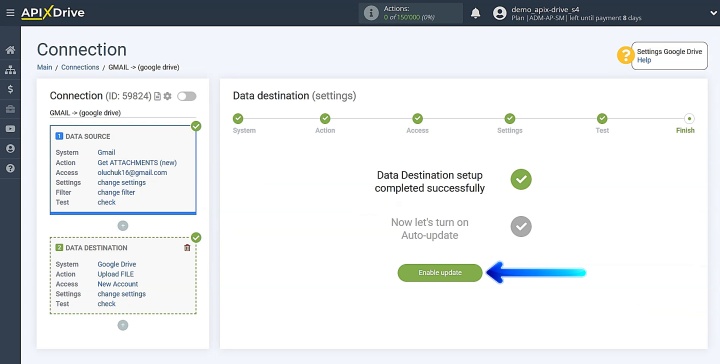Screen dimensions: 720x364
Task: Click the user avatar icon
Action: 500,13
